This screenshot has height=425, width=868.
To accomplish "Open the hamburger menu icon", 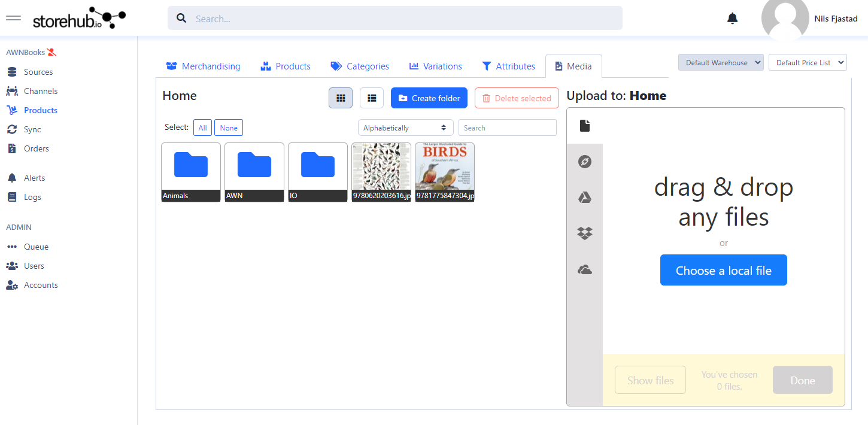I will point(13,18).
